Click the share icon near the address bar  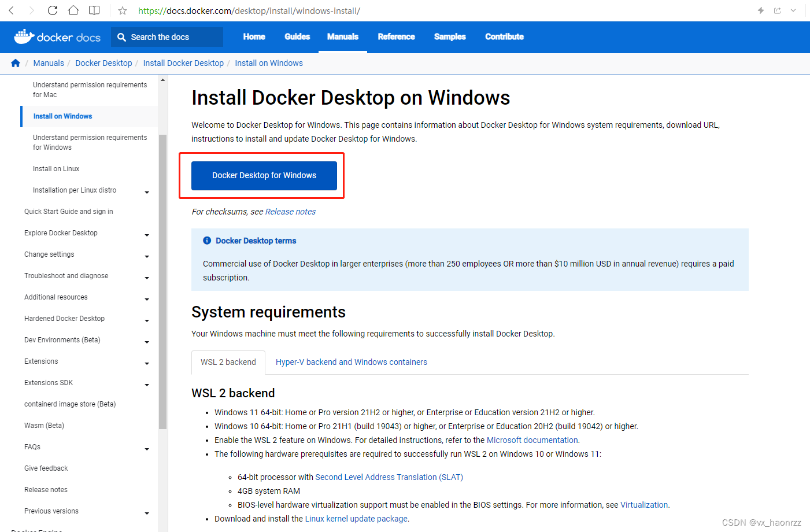click(777, 10)
